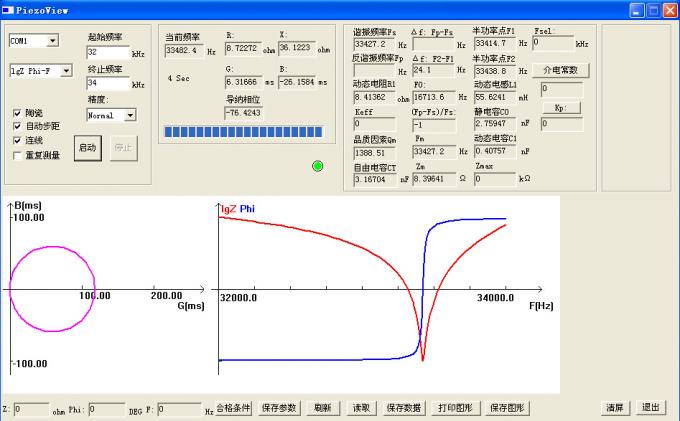
Task: Click the empty anti-resonance frequency Fp field
Action: tap(374, 71)
